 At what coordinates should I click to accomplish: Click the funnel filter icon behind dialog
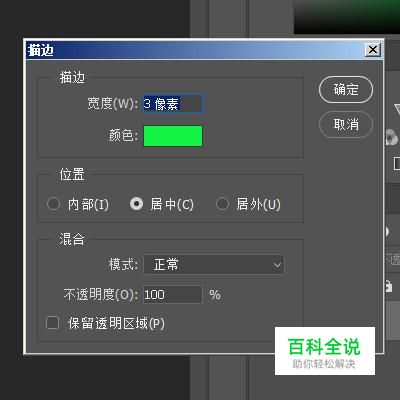tap(397, 109)
